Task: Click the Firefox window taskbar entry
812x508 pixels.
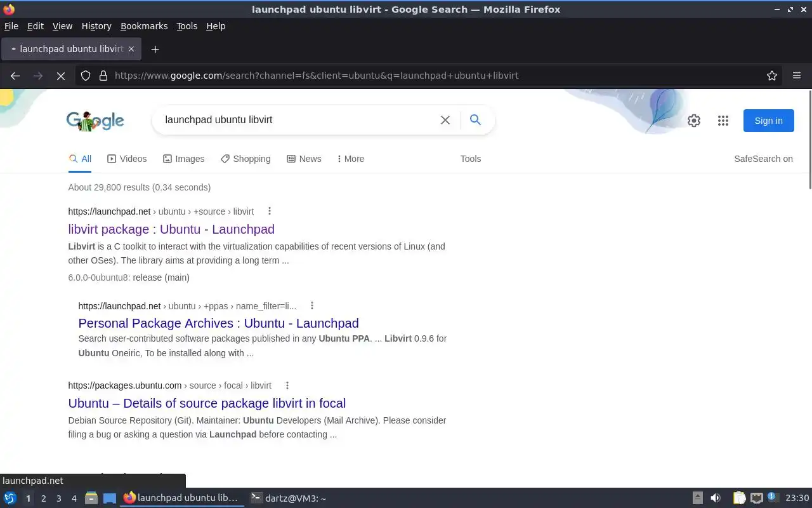Action: tap(182, 498)
